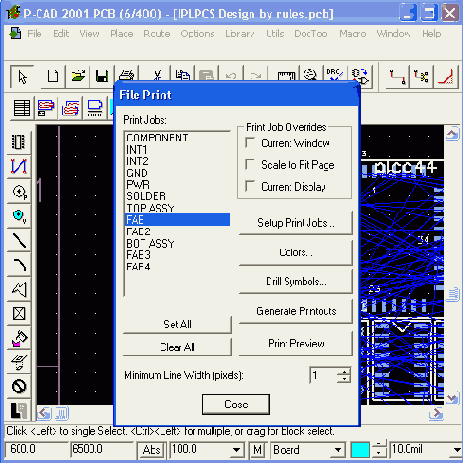Save the design with the floppy disk icon

point(102,77)
